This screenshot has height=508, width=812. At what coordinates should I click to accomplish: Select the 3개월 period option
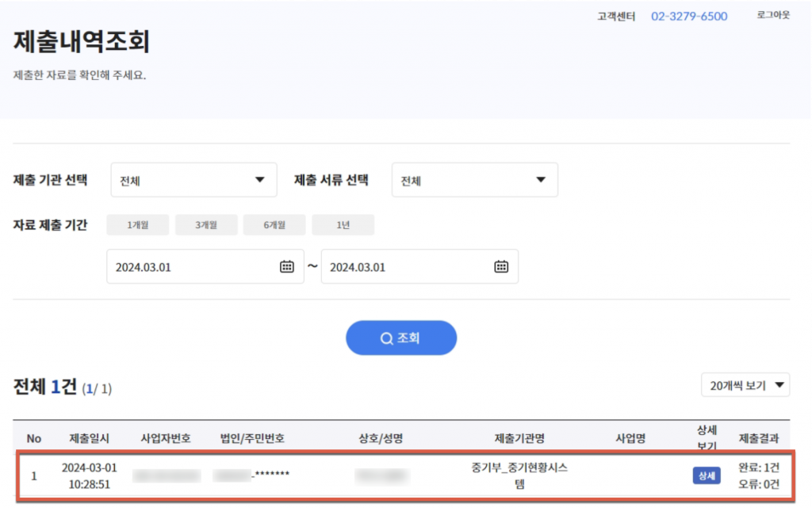tap(206, 225)
